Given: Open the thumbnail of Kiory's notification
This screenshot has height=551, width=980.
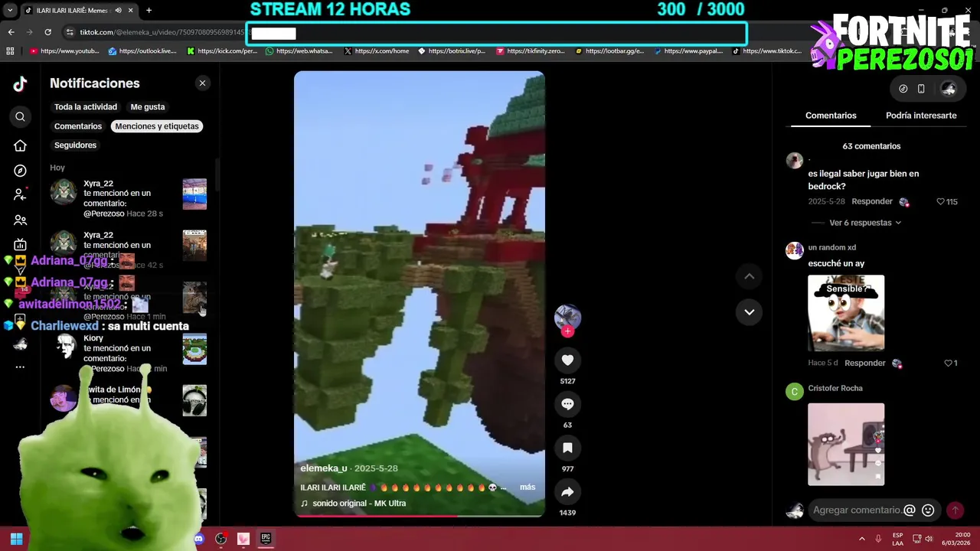Looking at the screenshot, I should click(x=194, y=349).
